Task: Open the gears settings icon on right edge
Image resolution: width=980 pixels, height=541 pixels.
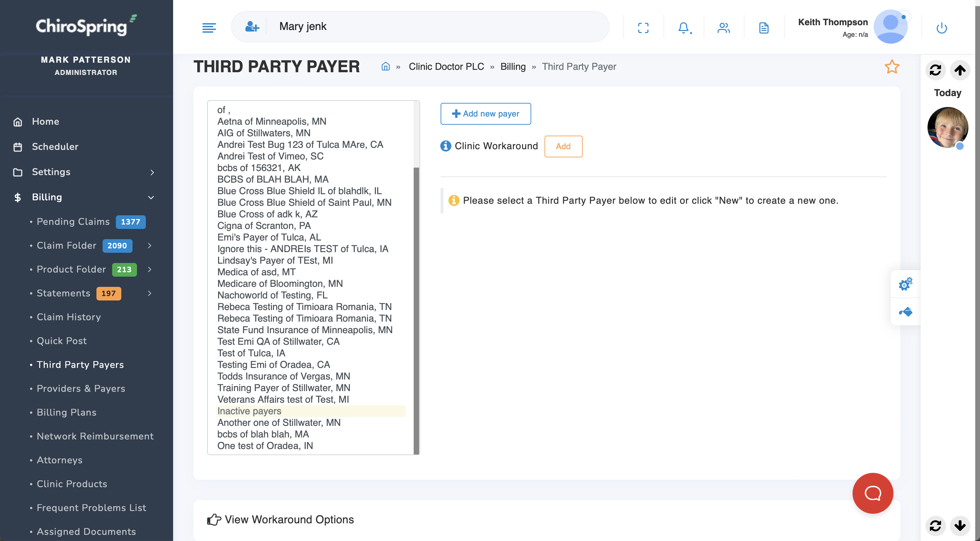Action: pos(906,284)
